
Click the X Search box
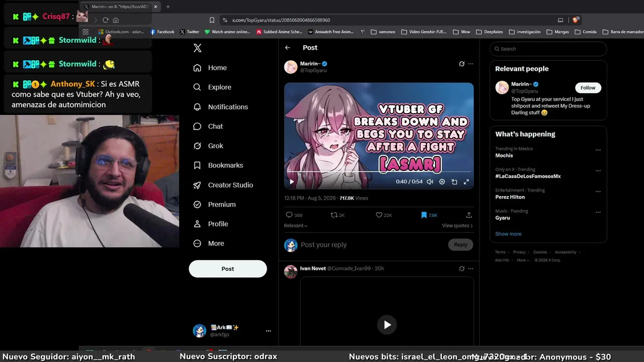click(548, 49)
